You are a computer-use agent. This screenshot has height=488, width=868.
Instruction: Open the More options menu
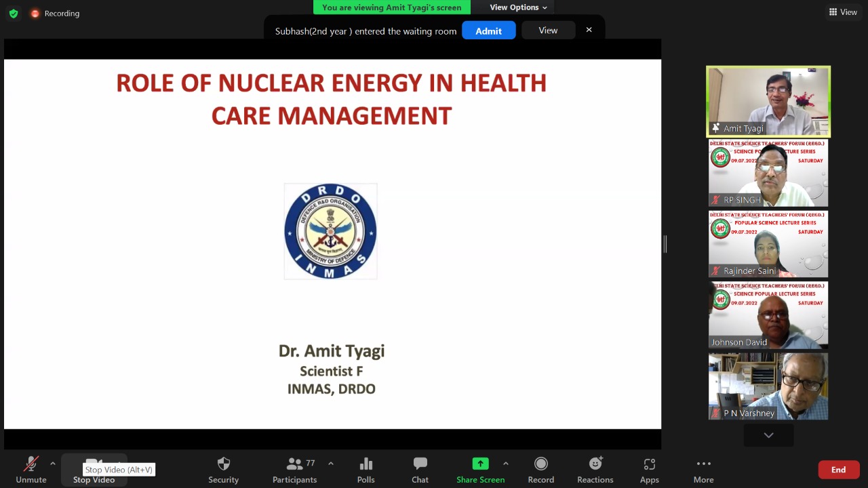[703, 470]
